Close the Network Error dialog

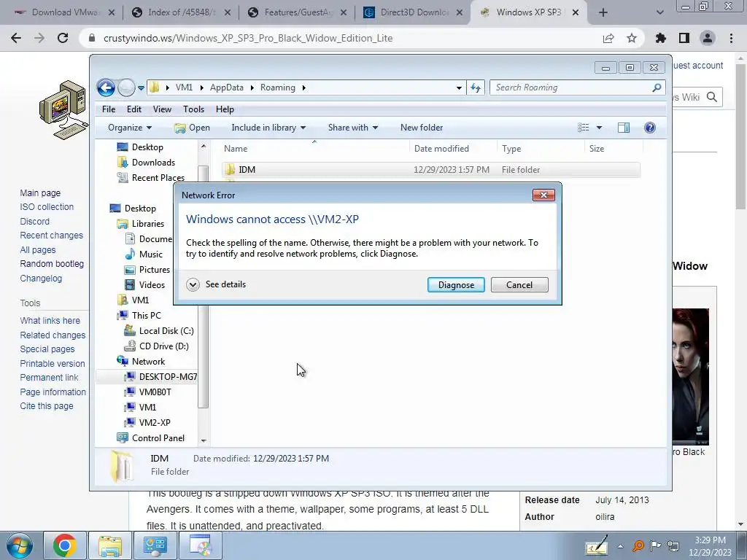(543, 195)
